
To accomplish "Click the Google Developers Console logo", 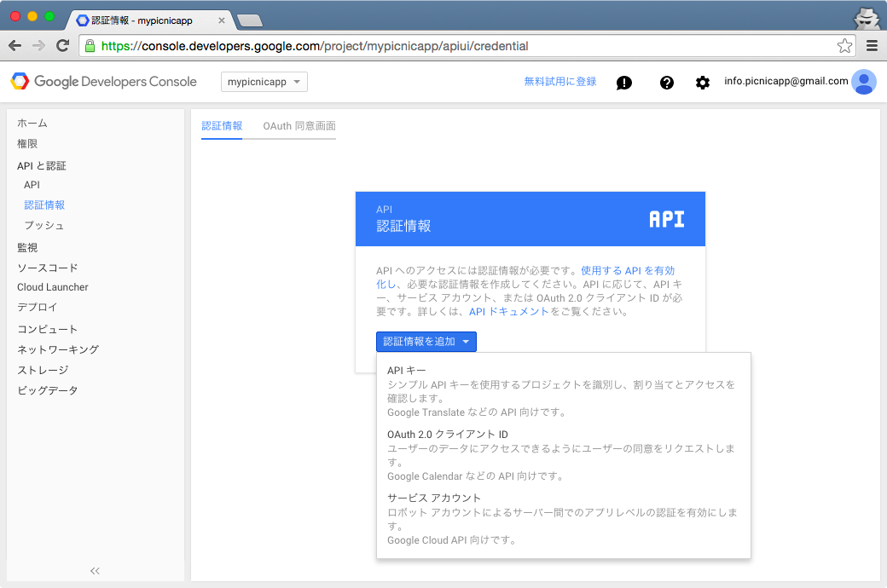I will coord(103,82).
